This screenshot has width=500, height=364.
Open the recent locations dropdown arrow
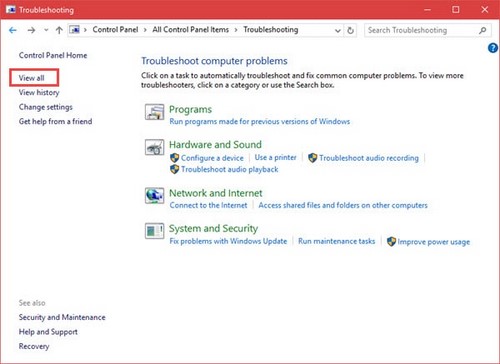pyautogui.click(x=46, y=30)
